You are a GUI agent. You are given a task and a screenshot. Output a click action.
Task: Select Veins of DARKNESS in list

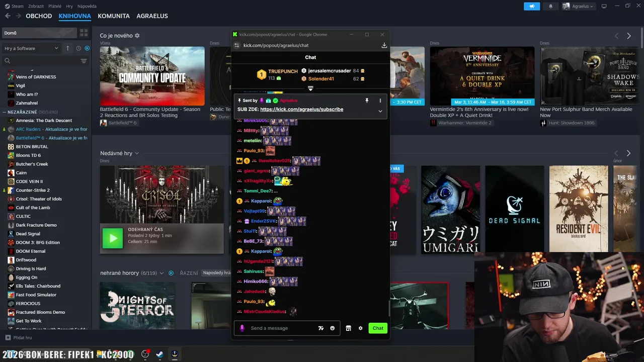36,77
